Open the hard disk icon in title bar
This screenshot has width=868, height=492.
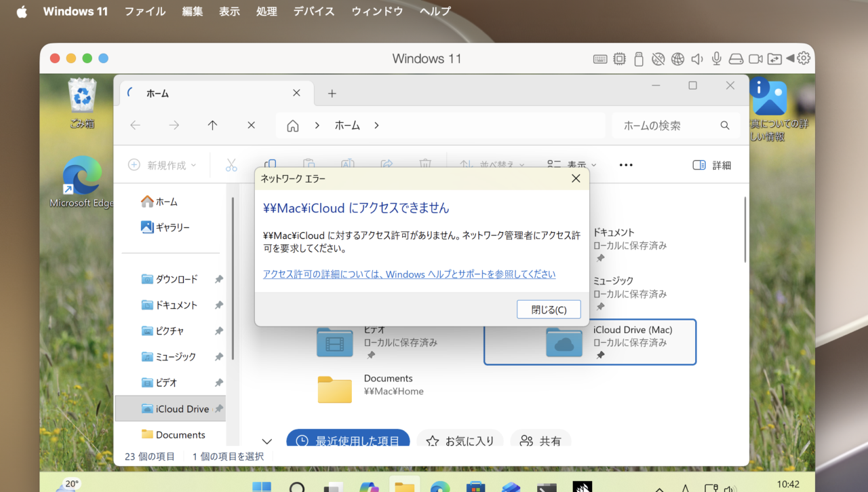click(736, 59)
